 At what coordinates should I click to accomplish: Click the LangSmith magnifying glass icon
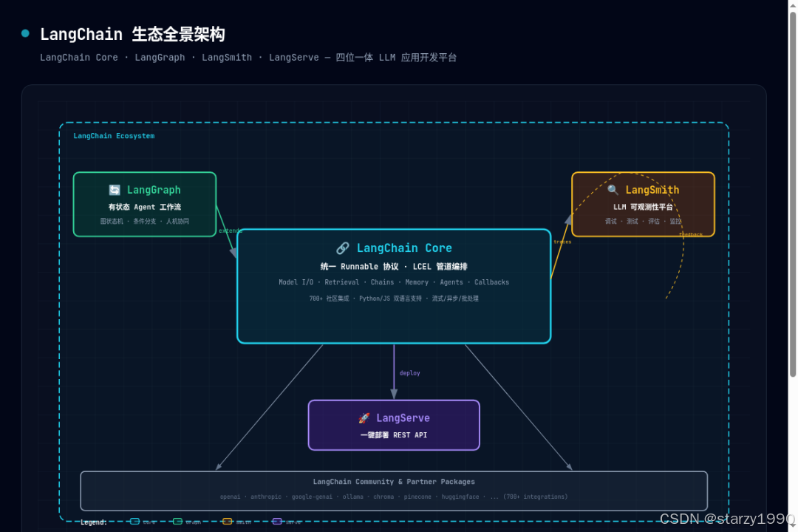pos(613,190)
